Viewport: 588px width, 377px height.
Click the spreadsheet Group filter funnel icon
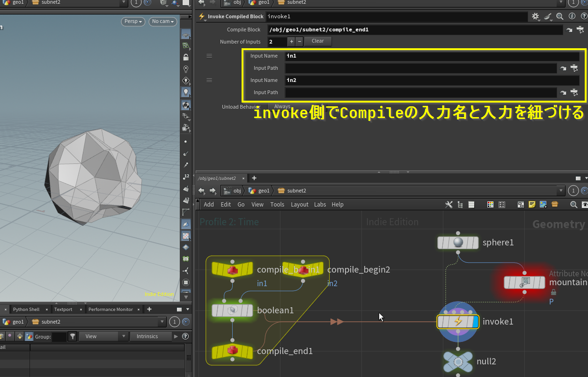pyautogui.click(x=73, y=336)
